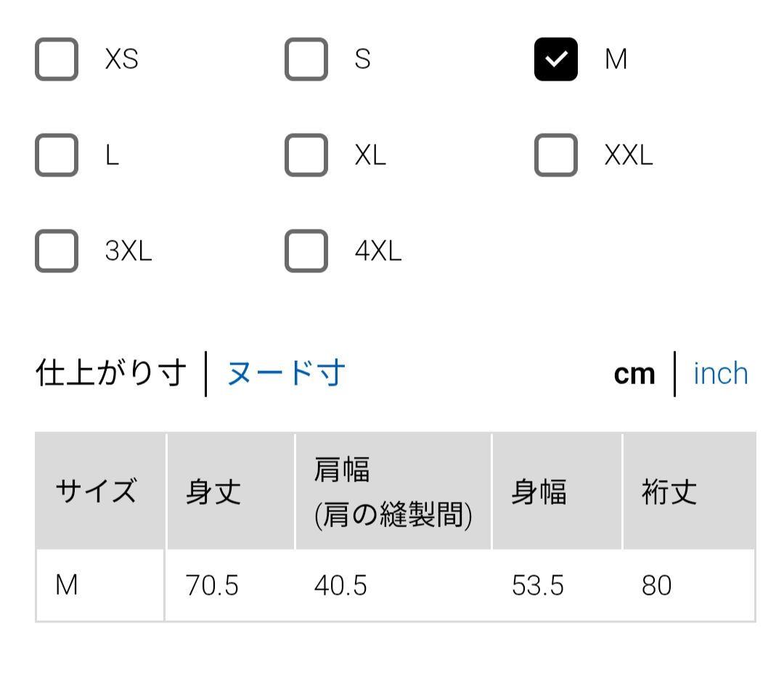Click the 肩幅 (肩の縫製間) column header
784x679 pixels.
click(393, 491)
